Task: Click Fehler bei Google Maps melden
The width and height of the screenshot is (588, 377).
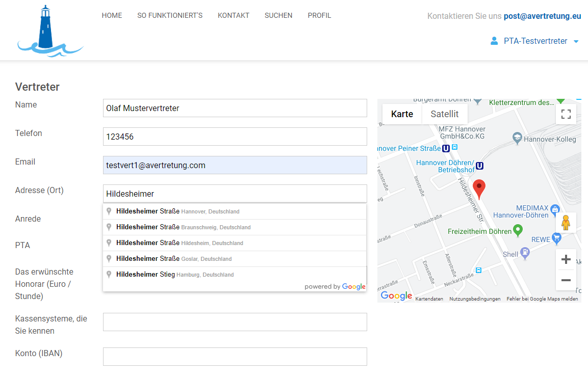Action: click(542, 299)
